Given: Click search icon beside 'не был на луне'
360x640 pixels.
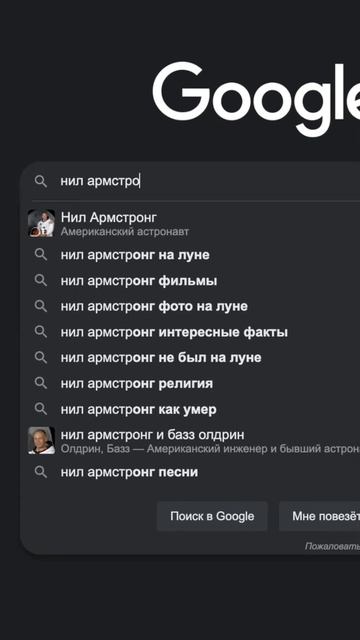Looking at the screenshot, I should pos(41,358).
